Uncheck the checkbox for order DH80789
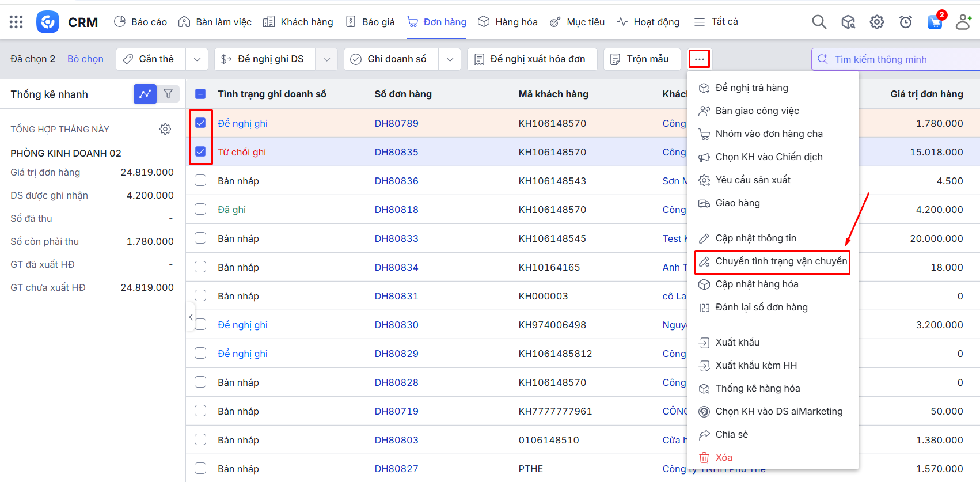The width and height of the screenshot is (980, 482). pos(200,123)
